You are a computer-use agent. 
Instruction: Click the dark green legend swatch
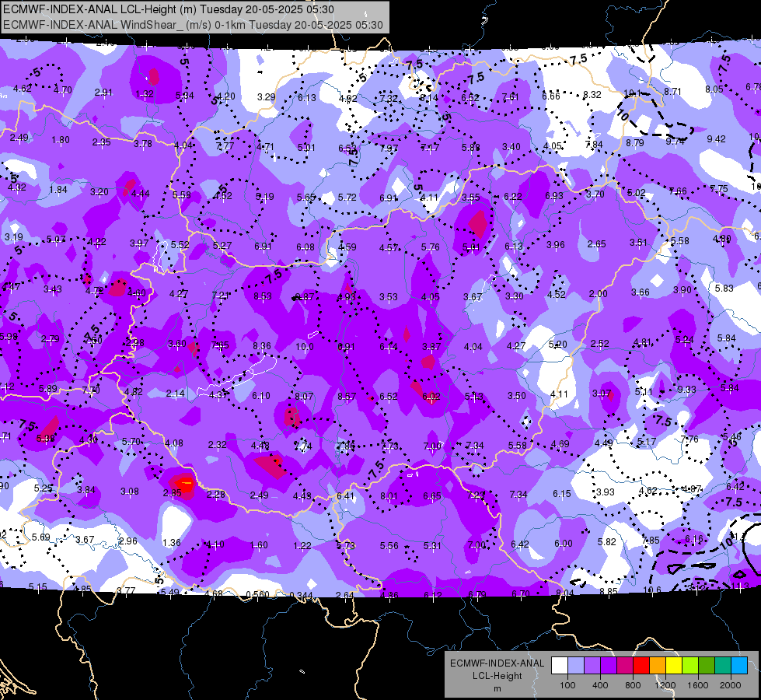click(x=707, y=666)
